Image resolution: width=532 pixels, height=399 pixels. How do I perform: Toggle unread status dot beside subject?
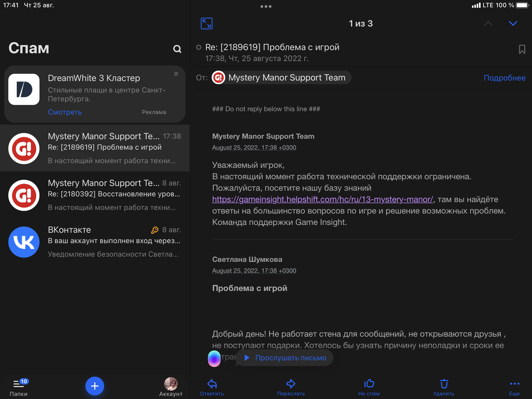[199, 47]
